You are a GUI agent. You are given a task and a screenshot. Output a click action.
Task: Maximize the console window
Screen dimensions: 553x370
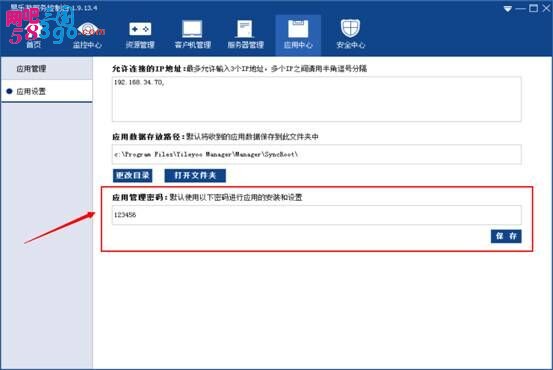[x=533, y=8]
